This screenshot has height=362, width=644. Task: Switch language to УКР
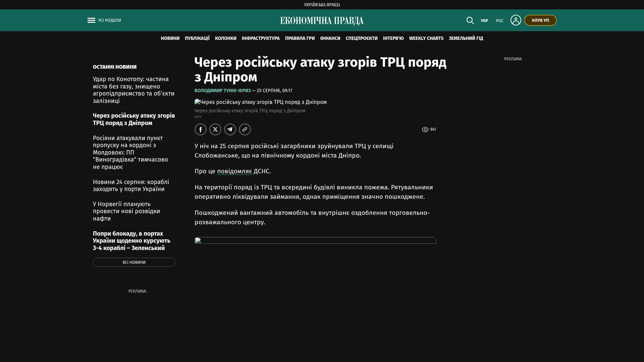[484, 21]
